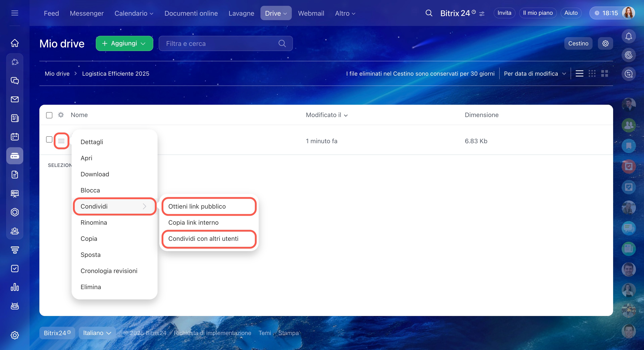Image resolution: width=644 pixels, height=350 pixels.
Task: Open the notifications bell icon
Action: point(629,36)
